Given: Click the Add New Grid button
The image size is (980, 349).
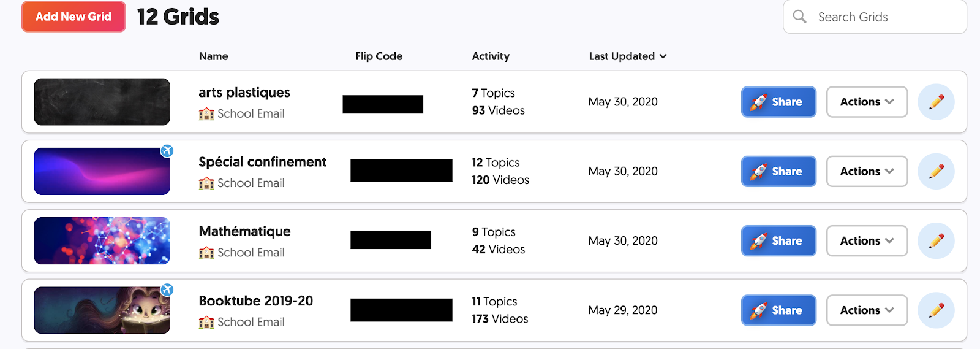Looking at the screenshot, I should (73, 17).
